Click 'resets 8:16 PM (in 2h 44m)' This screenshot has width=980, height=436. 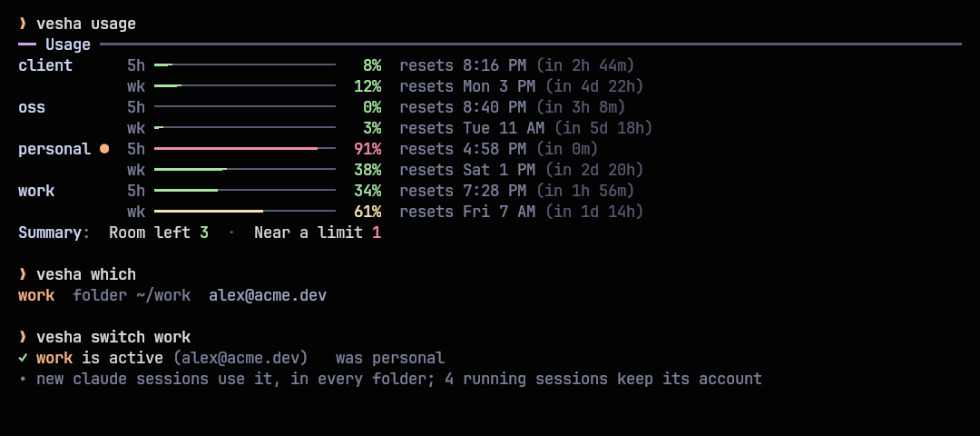517,65
